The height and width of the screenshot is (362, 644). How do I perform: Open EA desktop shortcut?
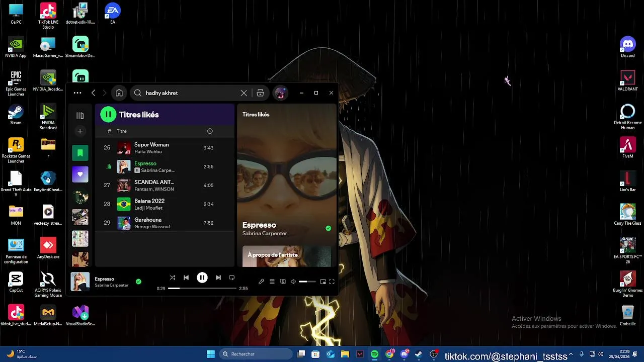click(x=113, y=14)
